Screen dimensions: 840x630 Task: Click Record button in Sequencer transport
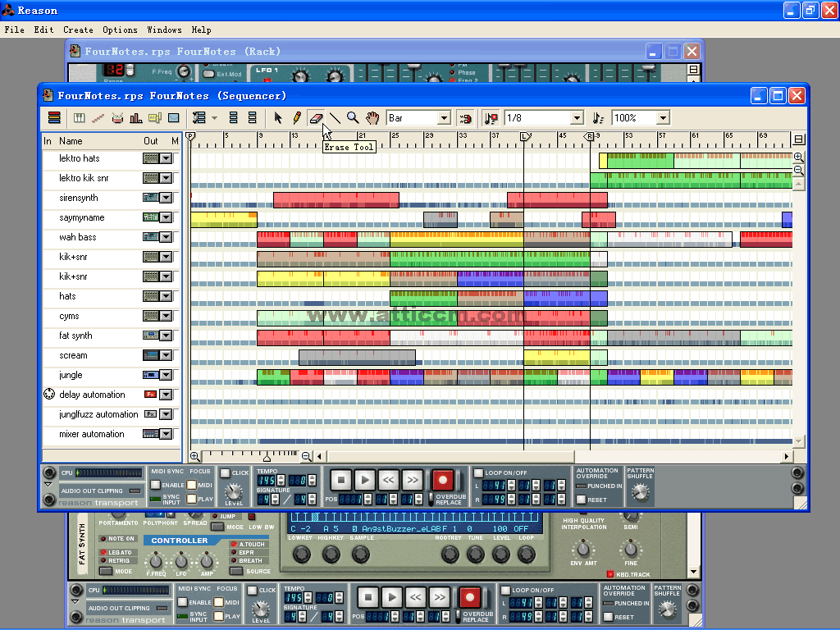(443, 480)
